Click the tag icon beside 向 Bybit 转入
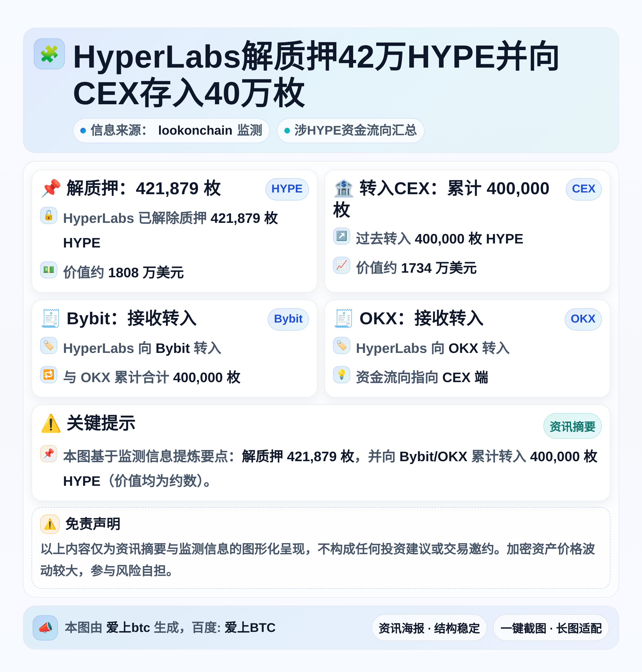The height and width of the screenshot is (672, 642). click(49, 345)
